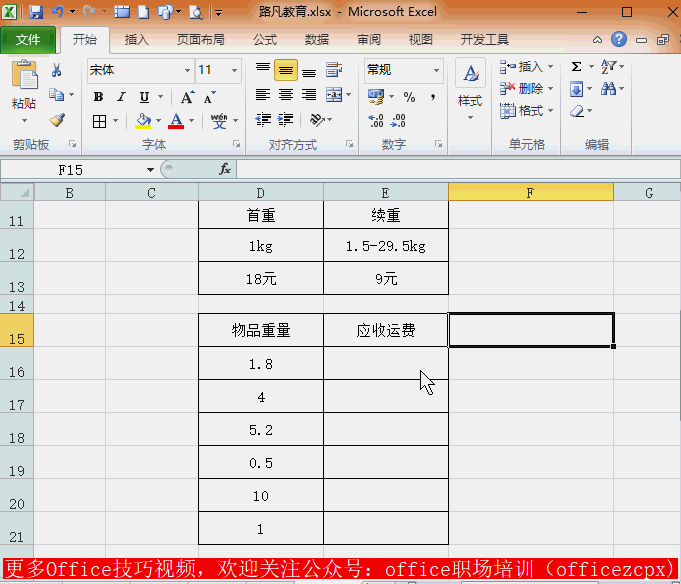Click the Save icon in quick access toolbar
681x584 pixels.
point(36,13)
